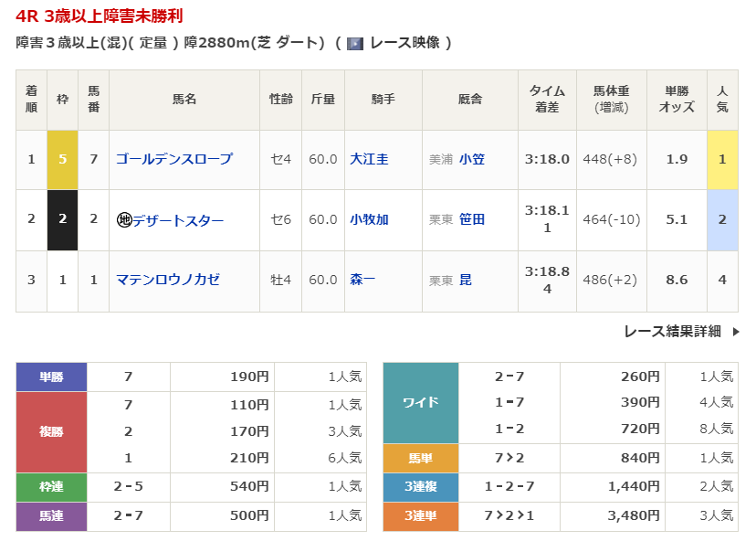Click the black frame 2 color cell
Viewport: 756px width, 541px height.
(x=63, y=219)
